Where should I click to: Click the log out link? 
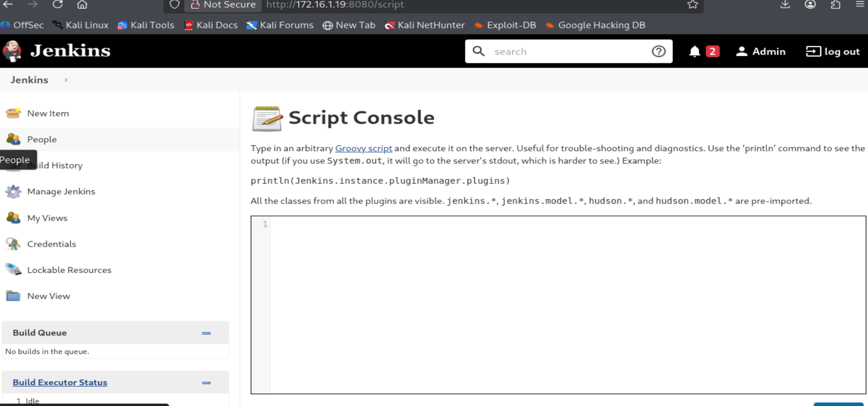(x=833, y=52)
